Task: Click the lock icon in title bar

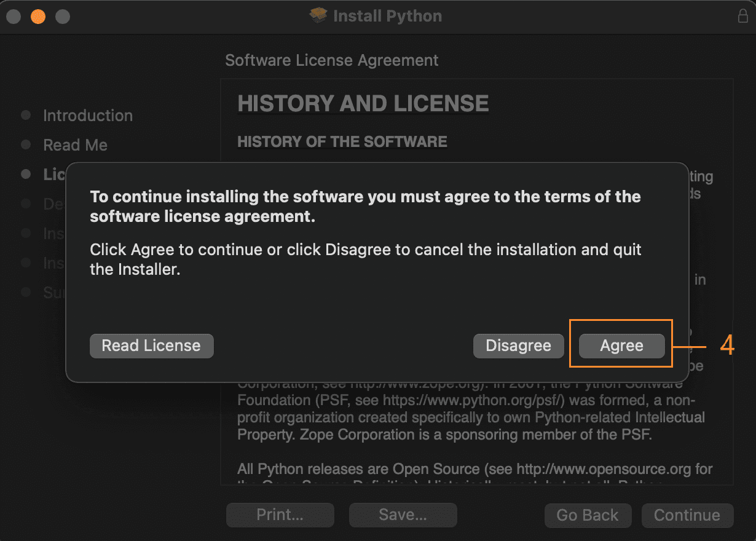Action: [x=742, y=17]
